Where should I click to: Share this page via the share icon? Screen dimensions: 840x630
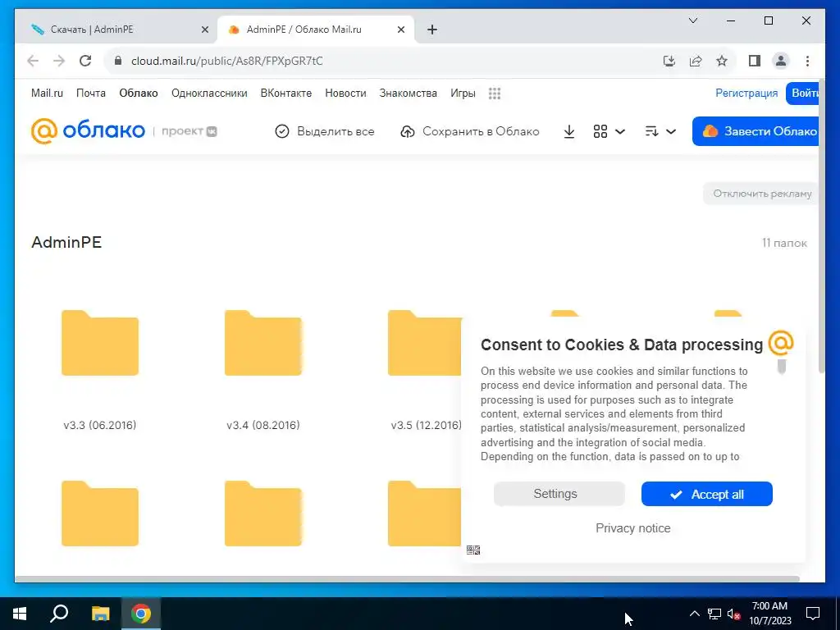[x=696, y=61]
